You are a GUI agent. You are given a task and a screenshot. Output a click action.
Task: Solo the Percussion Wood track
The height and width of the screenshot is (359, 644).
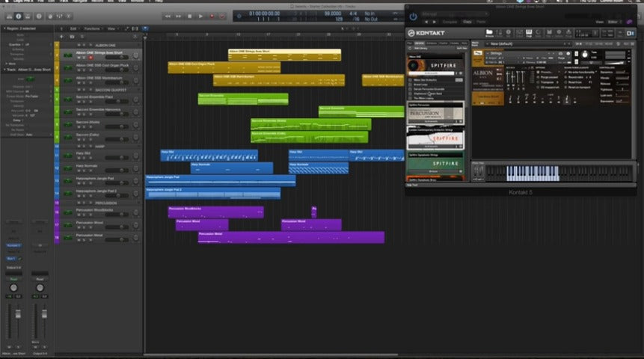pyautogui.click(x=85, y=227)
